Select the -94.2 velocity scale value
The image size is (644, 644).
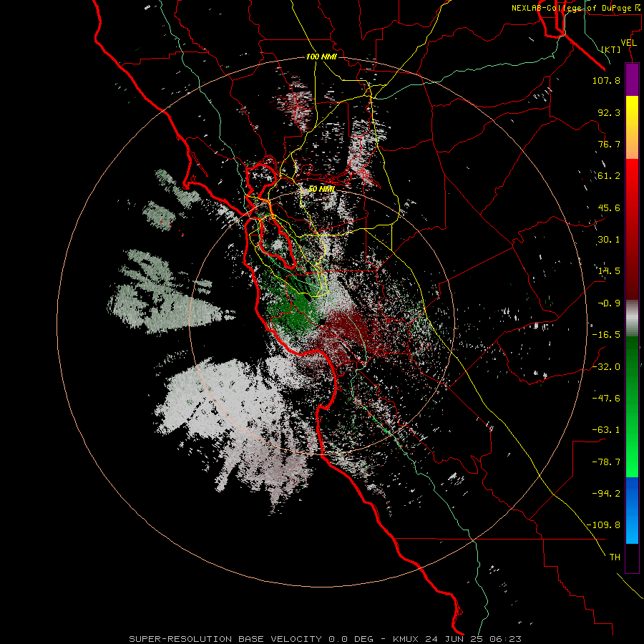(606, 494)
